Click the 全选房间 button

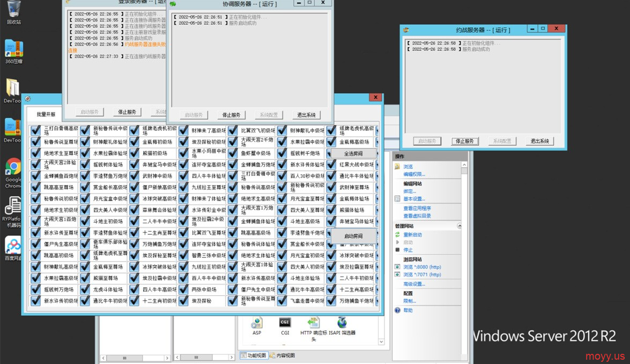(x=353, y=153)
